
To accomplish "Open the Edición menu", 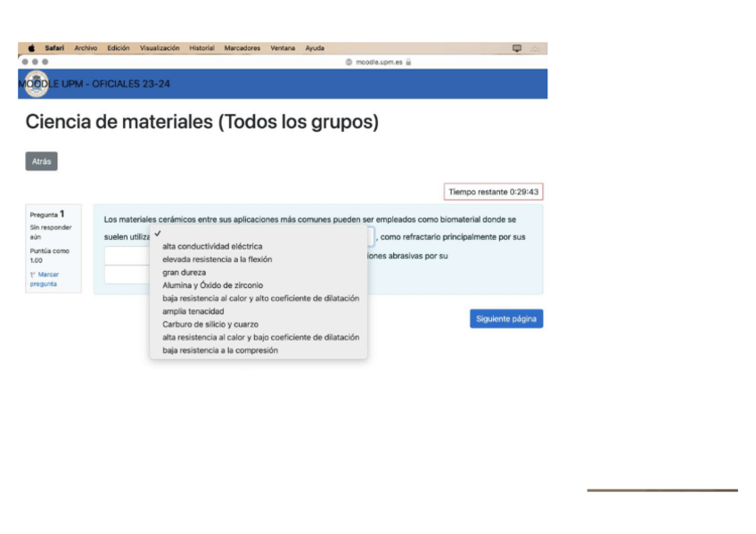I will 119,48.
